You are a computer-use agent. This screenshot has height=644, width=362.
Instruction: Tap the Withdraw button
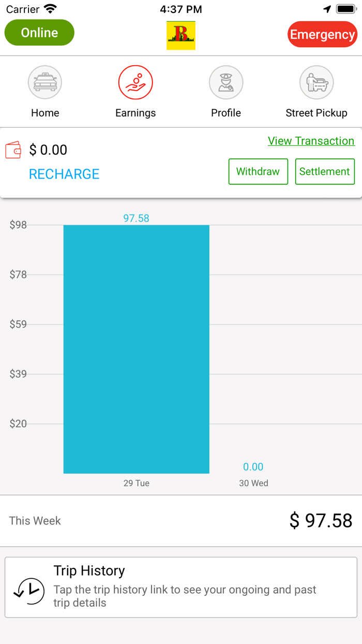(258, 171)
